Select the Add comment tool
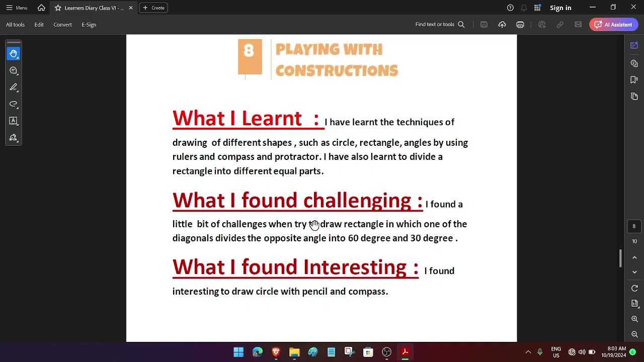 [13, 70]
